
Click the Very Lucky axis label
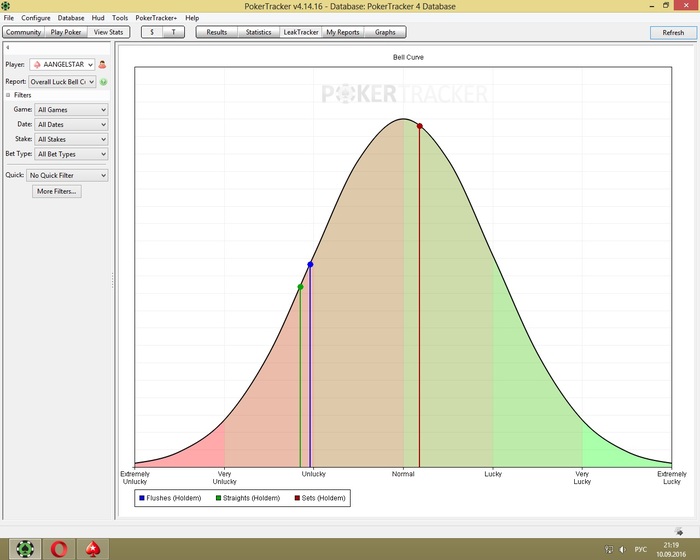coord(582,477)
